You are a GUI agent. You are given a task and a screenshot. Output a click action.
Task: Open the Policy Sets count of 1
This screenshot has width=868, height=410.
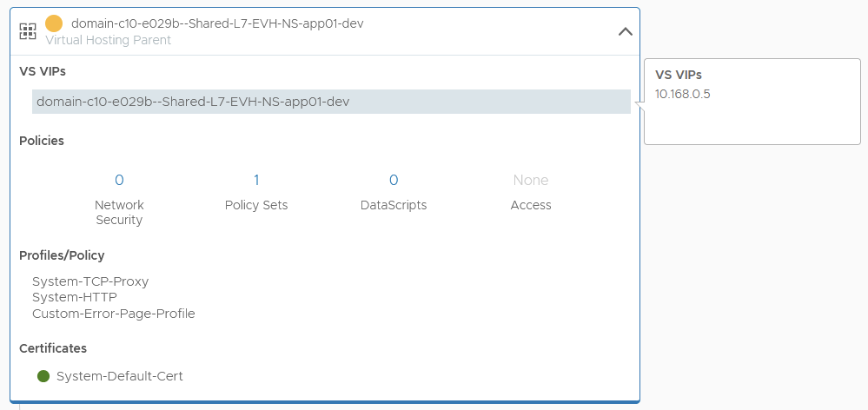(256, 180)
